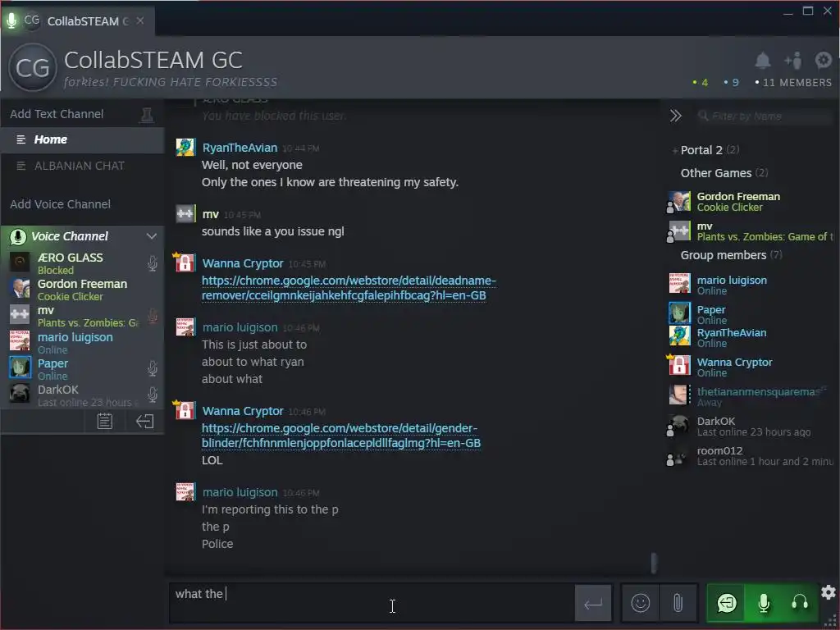The width and height of the screenshot is (840, 630).
Task: Click RyanTheAvian's name in chat
Action: click(x=240, y=148)
